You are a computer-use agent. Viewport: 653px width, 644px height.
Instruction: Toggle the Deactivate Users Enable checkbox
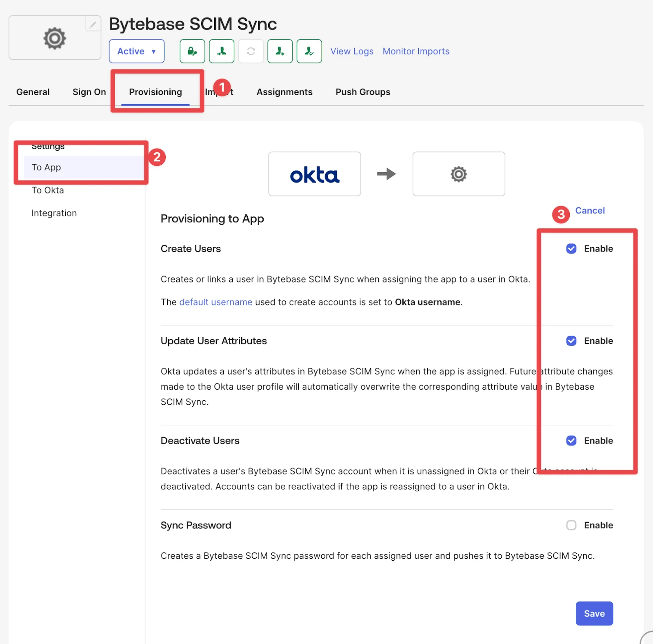(x=571, y=441)
